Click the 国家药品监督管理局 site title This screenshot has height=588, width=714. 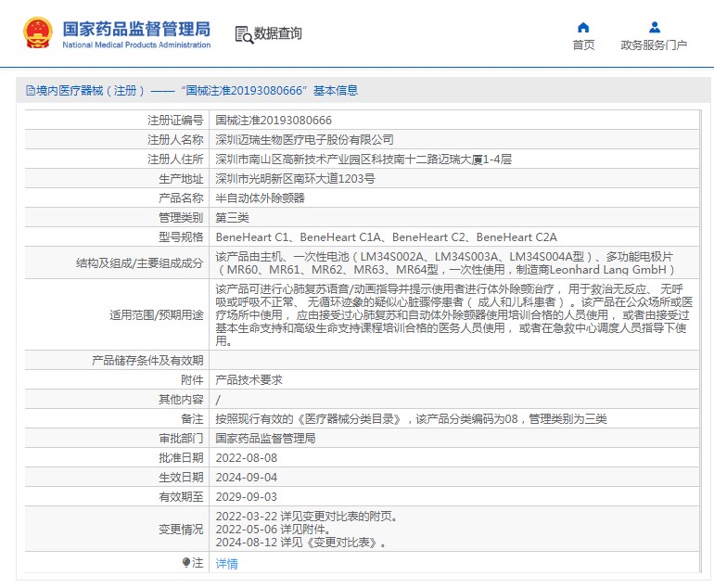click(136, 28)
